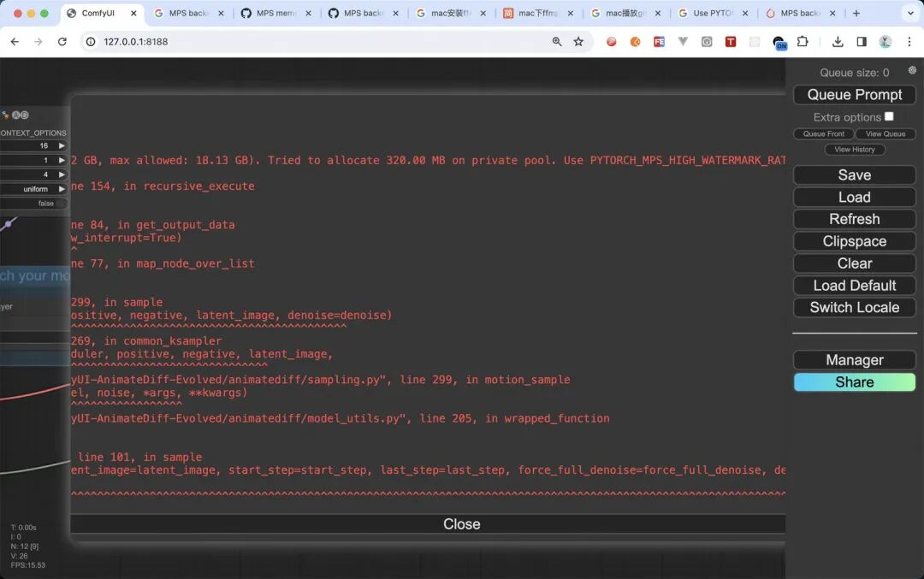Open the browser extensions puzzle icon
The width and height of the screenshot is (924, 579).
[803, 41]
